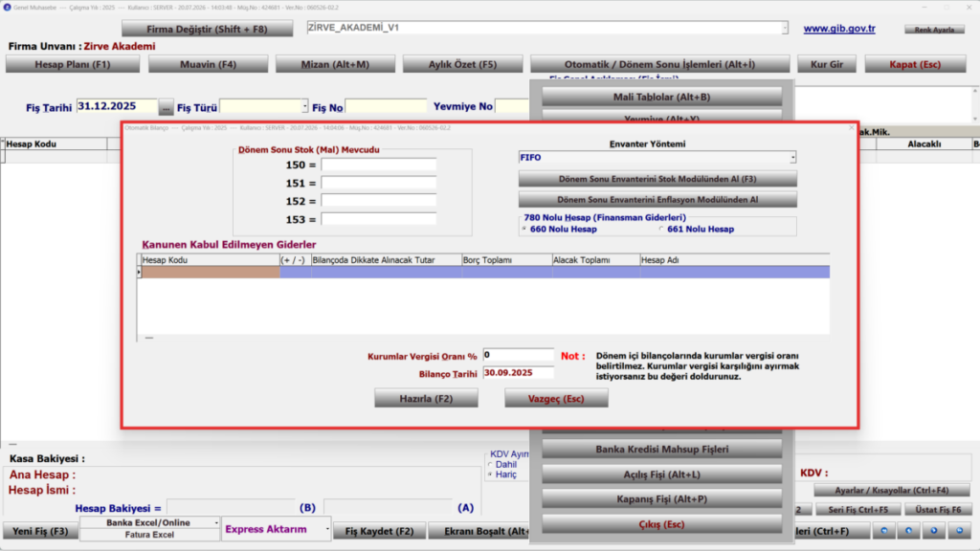
Task: Click Kapat (Esc) button
Action: tap(915, 64)
